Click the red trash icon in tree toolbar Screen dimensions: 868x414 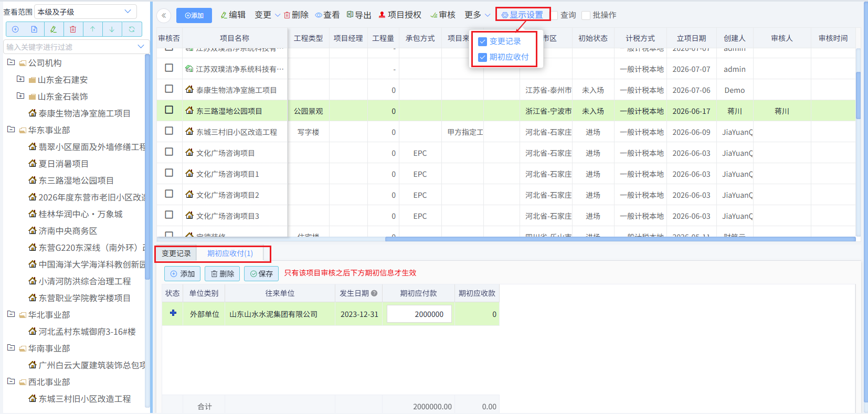(x=73, y=29)
